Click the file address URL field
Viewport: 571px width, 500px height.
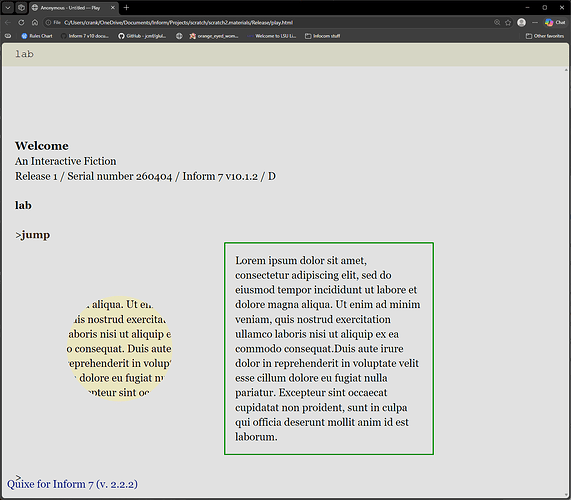(269, 23)
